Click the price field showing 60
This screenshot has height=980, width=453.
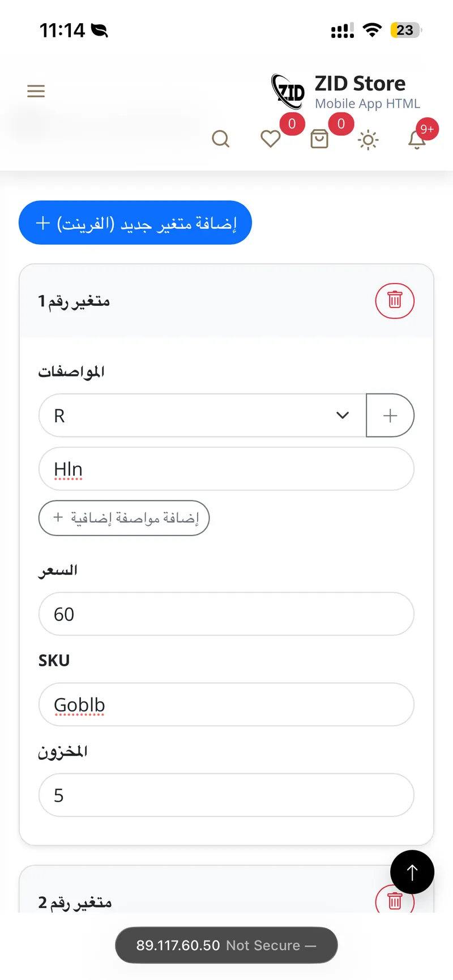pyautogui.click(x=226, y=614)
